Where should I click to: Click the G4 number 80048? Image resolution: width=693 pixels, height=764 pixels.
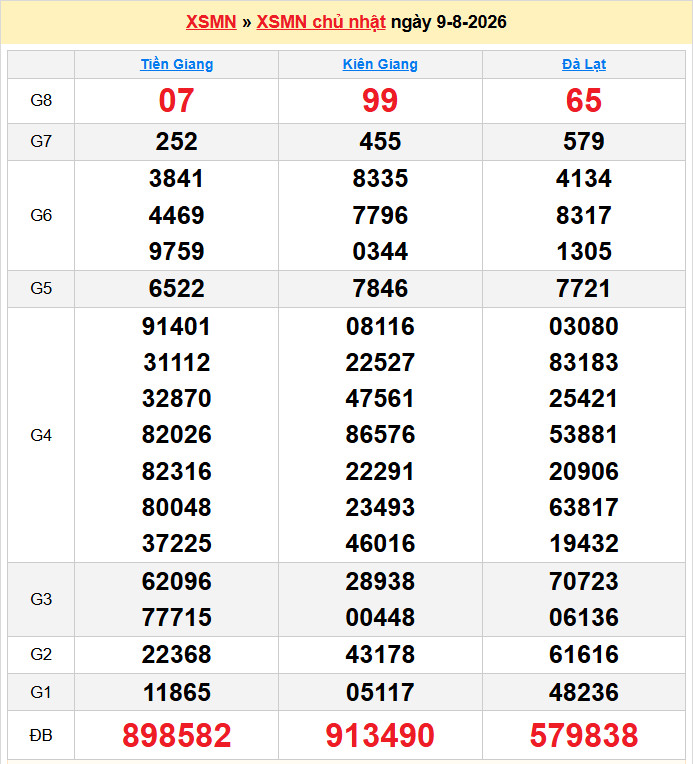coord(176,508)
